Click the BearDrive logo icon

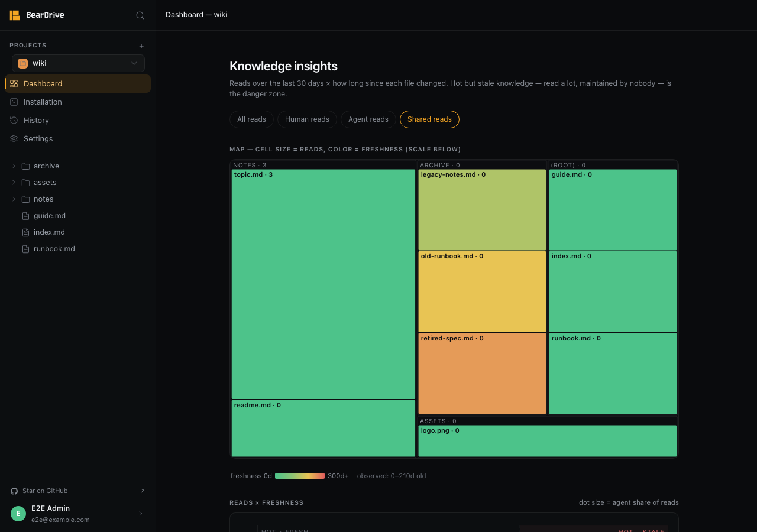(15, 15)
